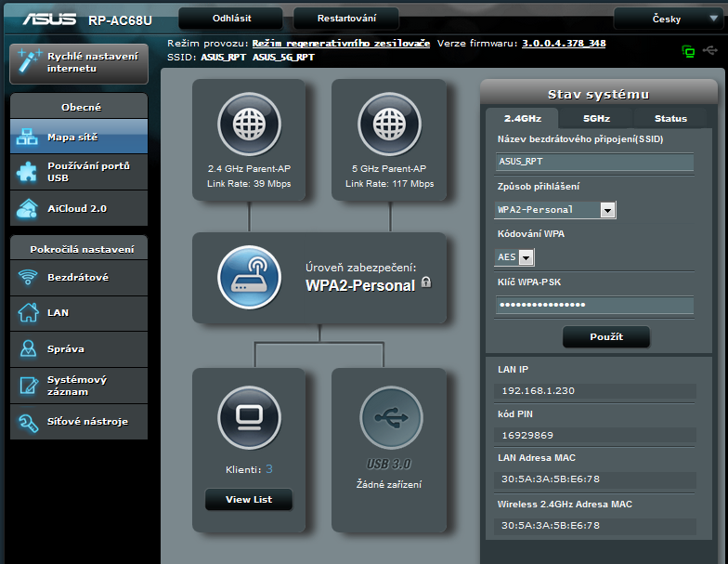Click the padlock icon beside WPA2-Personal
Screen dimensions: 728x564
tap(425, 282)
